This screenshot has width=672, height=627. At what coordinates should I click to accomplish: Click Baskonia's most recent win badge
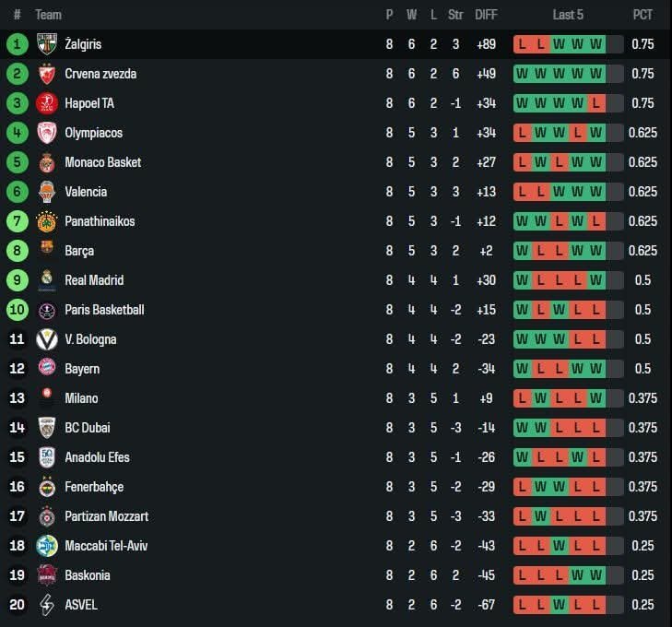[x=596, y=575]
